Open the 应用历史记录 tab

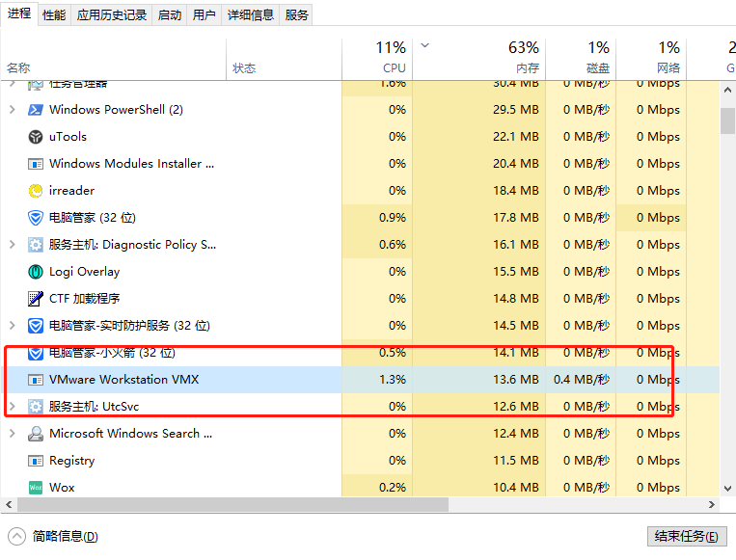[112, 15]
